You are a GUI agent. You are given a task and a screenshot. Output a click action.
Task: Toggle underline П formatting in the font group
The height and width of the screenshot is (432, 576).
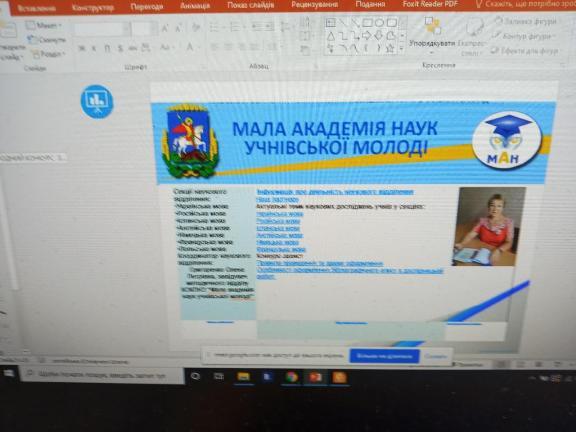point(107,48)
